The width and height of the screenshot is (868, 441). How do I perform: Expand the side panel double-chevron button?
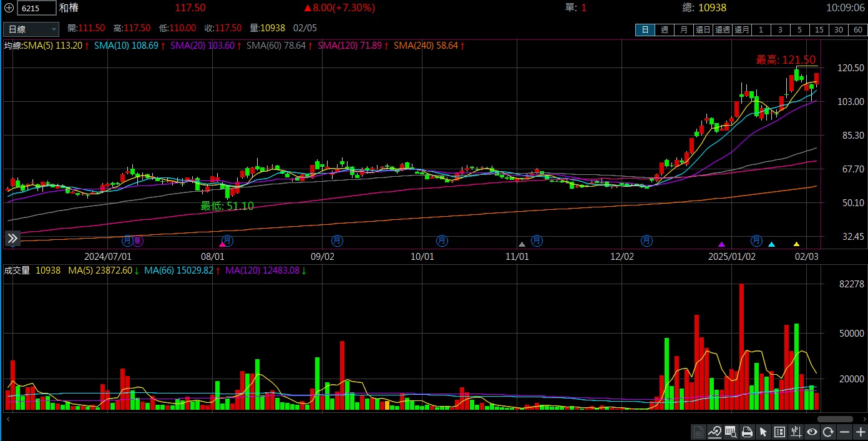12,238
